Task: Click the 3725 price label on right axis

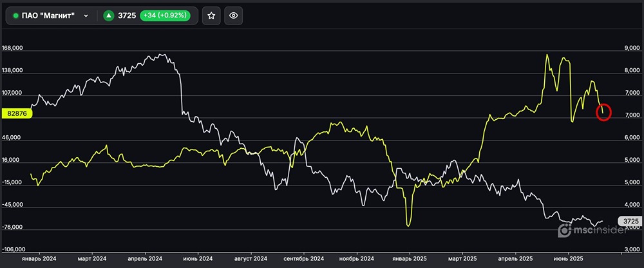Action: click(630, 221)
